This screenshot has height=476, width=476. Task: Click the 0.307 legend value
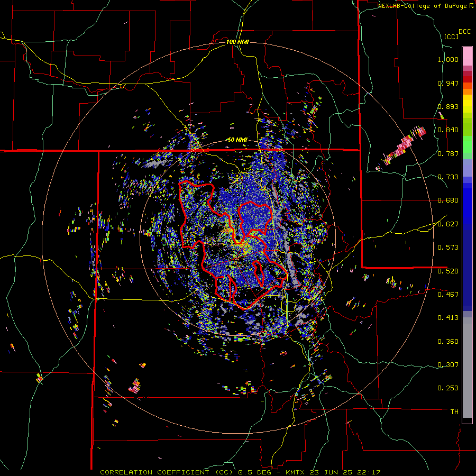(x=448, y=365)
